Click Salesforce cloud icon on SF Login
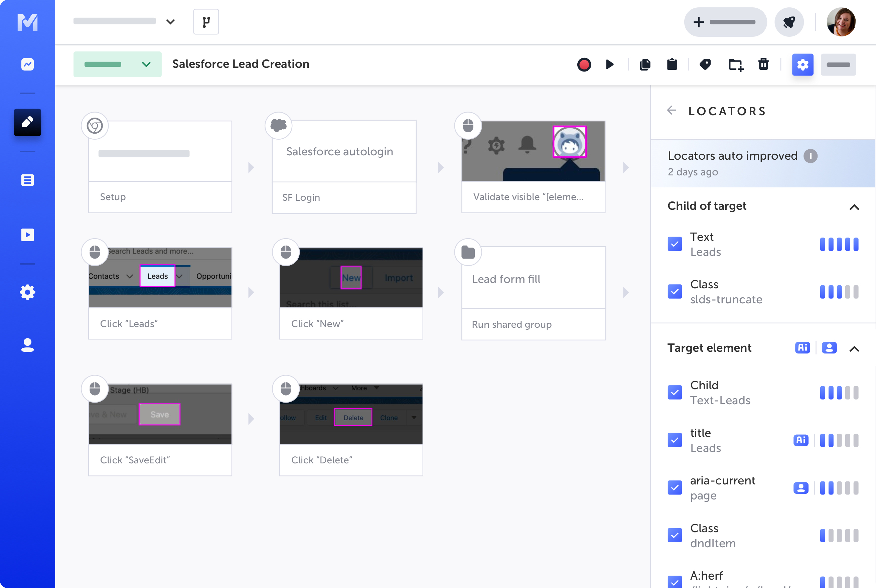The height and width of the screenshot is (588, 876). [x=278, y=125]
